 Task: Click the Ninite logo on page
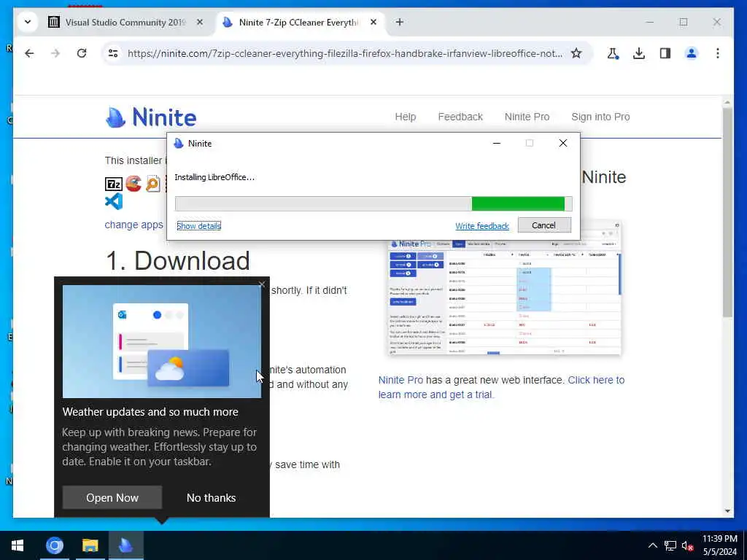(x=151, y=117)
